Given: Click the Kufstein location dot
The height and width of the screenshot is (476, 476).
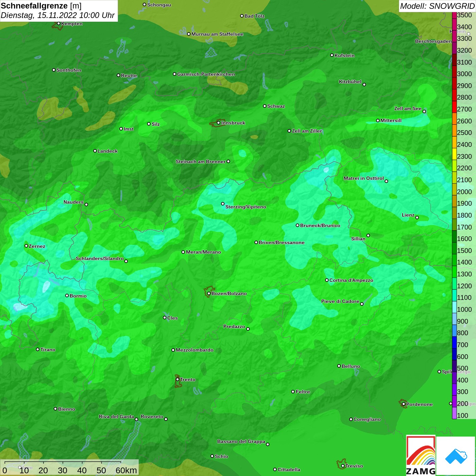Looking at the screenshot, I should [332, 55].
